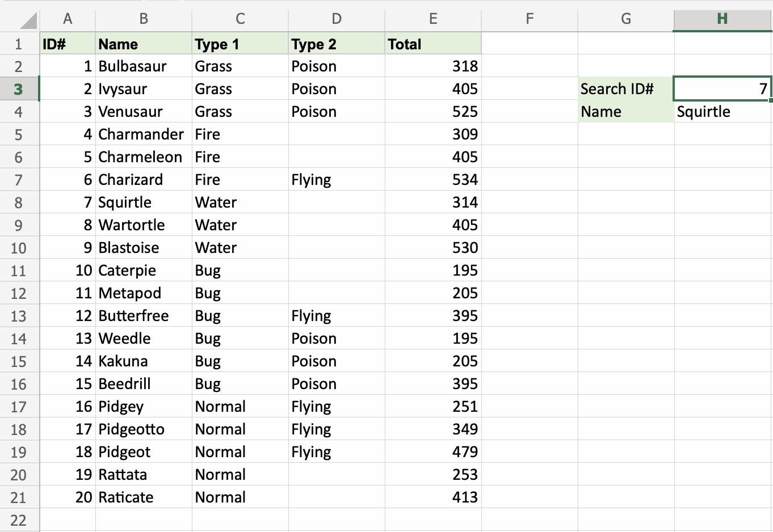Click the cell containing Bulbasaur
This screenshot has height=532, width=773.
(143, 66)
